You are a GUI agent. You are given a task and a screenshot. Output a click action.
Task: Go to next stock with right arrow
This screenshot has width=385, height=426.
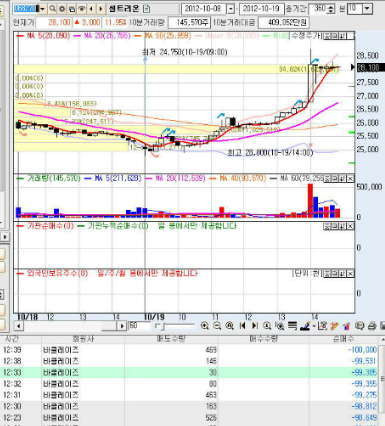coord(100,9)
